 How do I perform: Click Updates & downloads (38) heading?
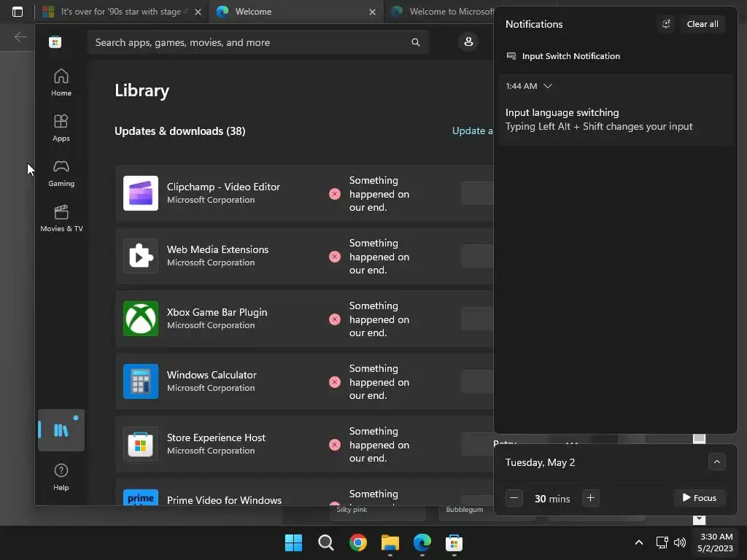coord(180,131)
